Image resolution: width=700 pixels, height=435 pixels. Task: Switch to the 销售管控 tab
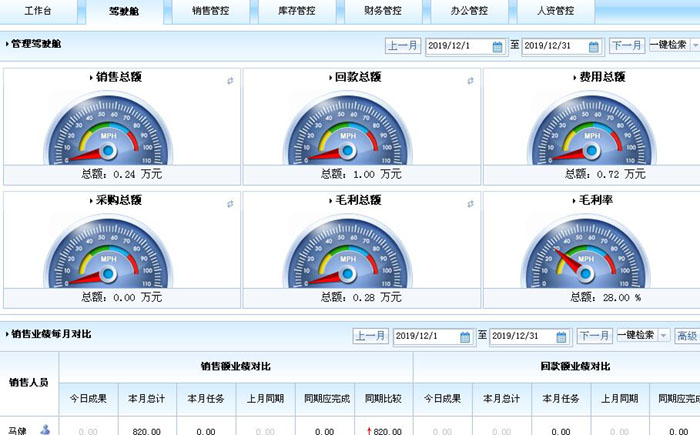tap(206, 12)
